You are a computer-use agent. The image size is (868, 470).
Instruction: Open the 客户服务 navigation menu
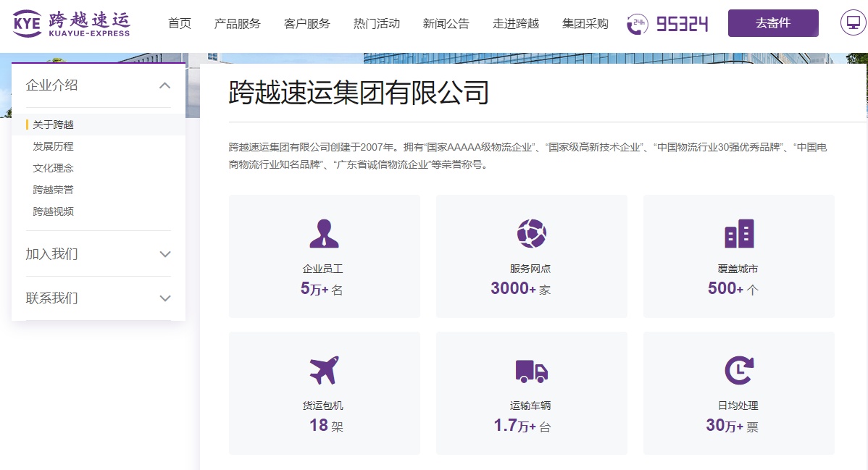coord(306,24)
